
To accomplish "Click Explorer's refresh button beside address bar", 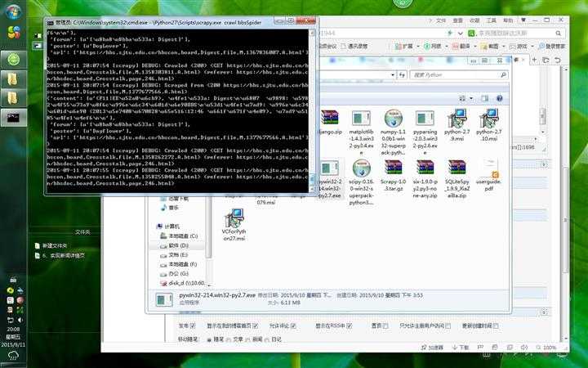I will click(402, 74).
